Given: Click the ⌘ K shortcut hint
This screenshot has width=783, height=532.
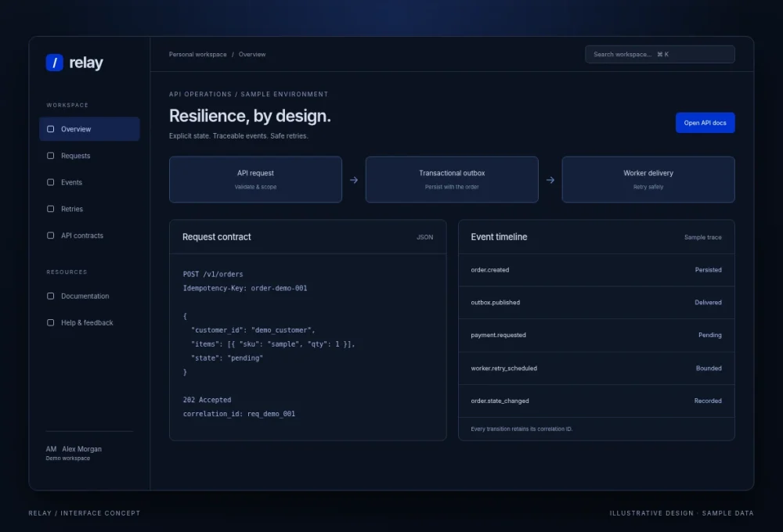Looking at the screenshot, I should point(662,55).
